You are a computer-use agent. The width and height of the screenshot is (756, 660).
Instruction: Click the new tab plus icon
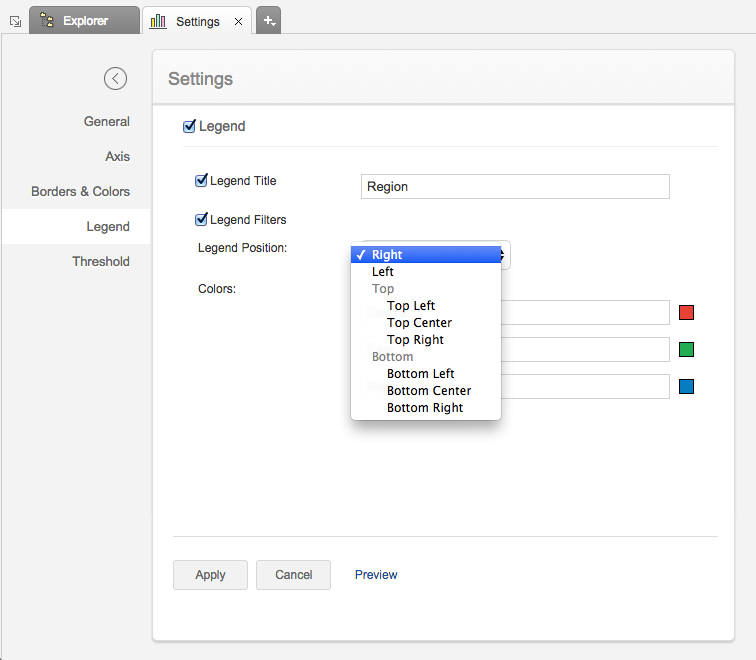(268, 20)
